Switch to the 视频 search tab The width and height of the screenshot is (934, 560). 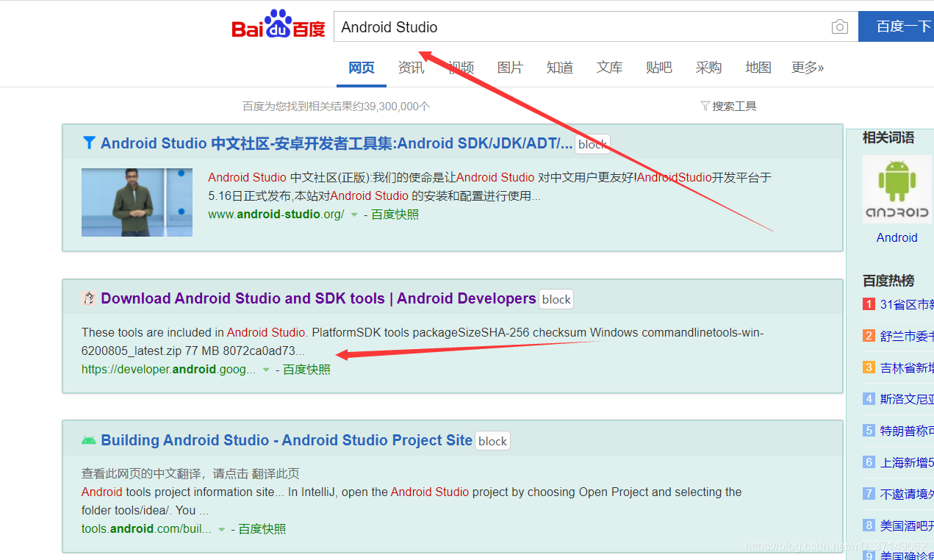pos(461,67)
